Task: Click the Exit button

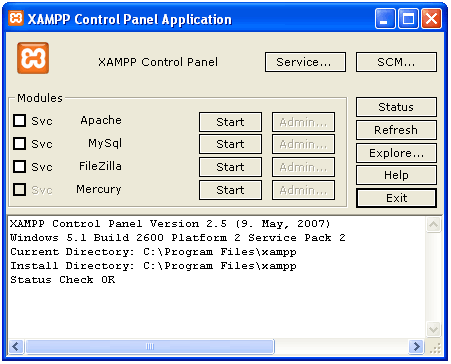Action: 396,198
